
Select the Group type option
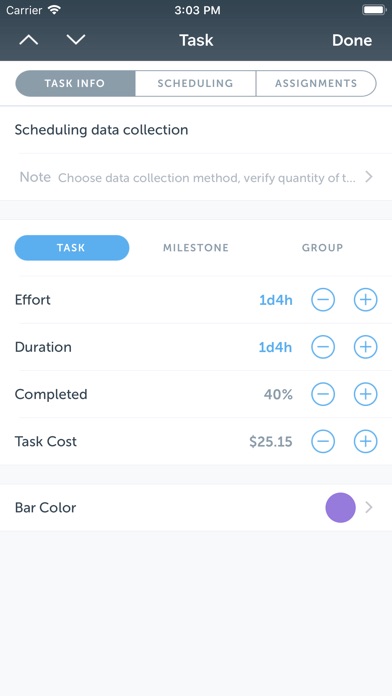pyautogui.click(x=322, y=248)
